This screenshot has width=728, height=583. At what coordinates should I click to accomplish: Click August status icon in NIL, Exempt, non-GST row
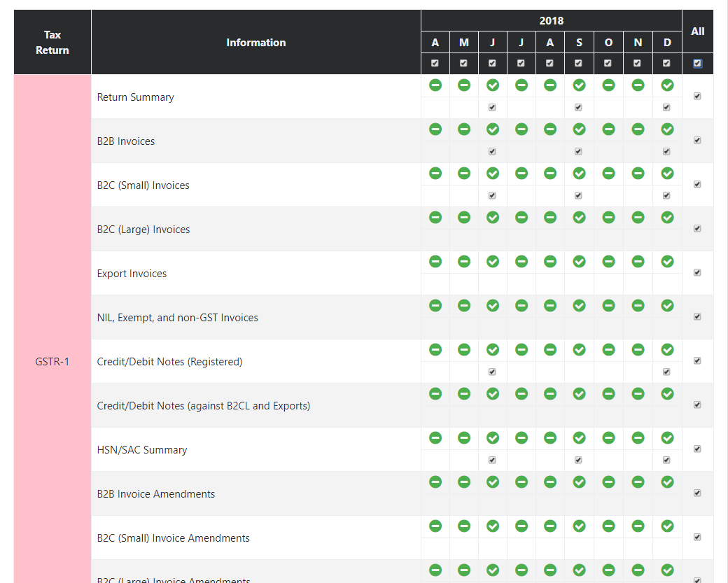click(x=550, y=306)
